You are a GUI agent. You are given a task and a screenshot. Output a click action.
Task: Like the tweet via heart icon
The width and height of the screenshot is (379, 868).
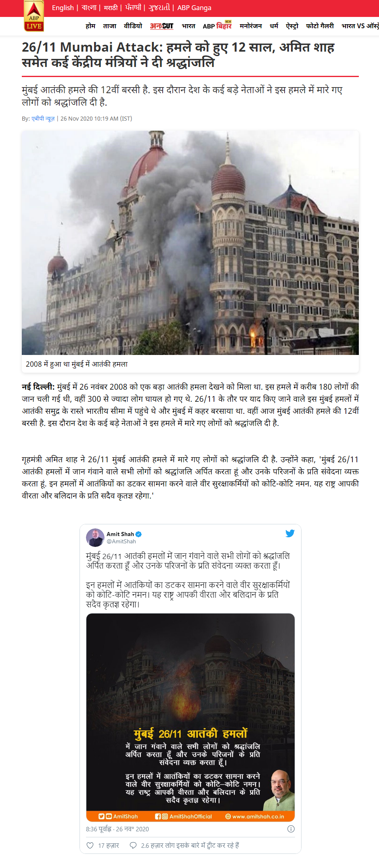coord(90,845)
